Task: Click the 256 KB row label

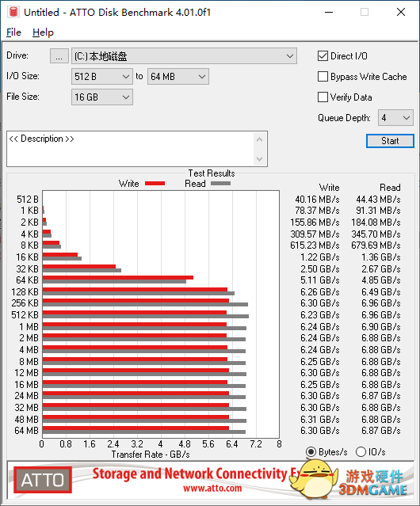Action: click(x=25, y=303)
